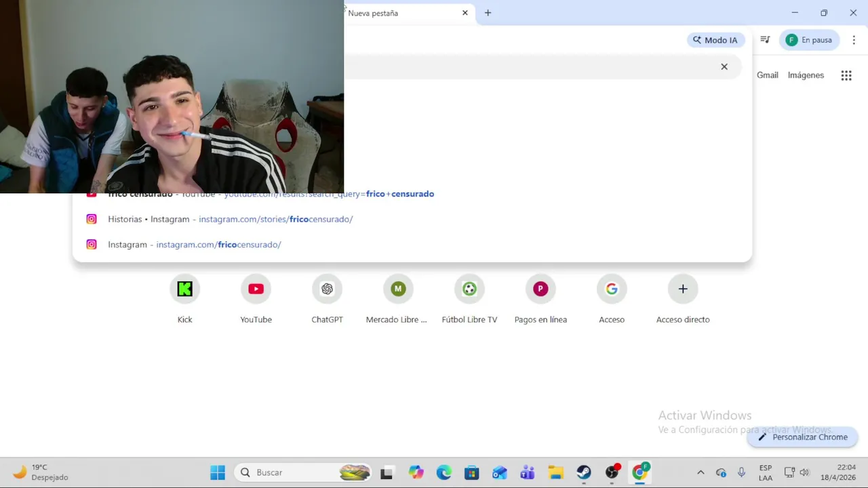Open a new tab with plus button
This screenshot has width=868, height=488.
[x=488, y=13]
